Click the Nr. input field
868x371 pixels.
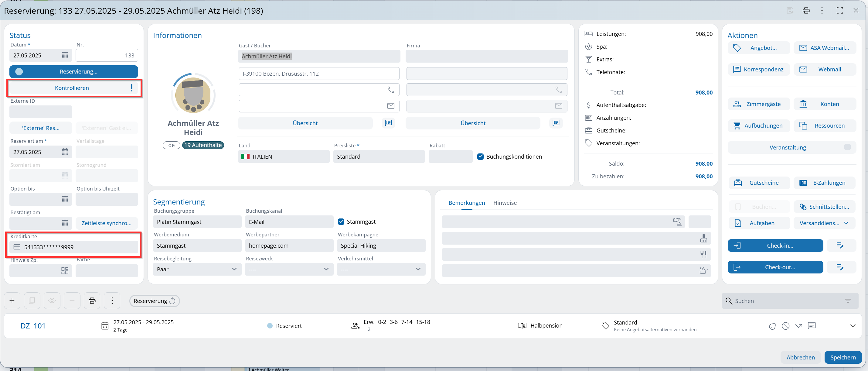pos(107,55)
